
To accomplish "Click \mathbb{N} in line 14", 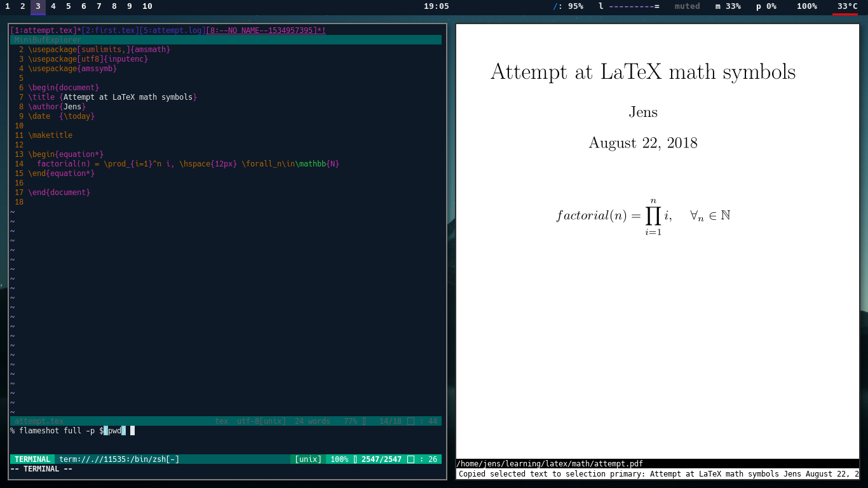I will point(318,164).
